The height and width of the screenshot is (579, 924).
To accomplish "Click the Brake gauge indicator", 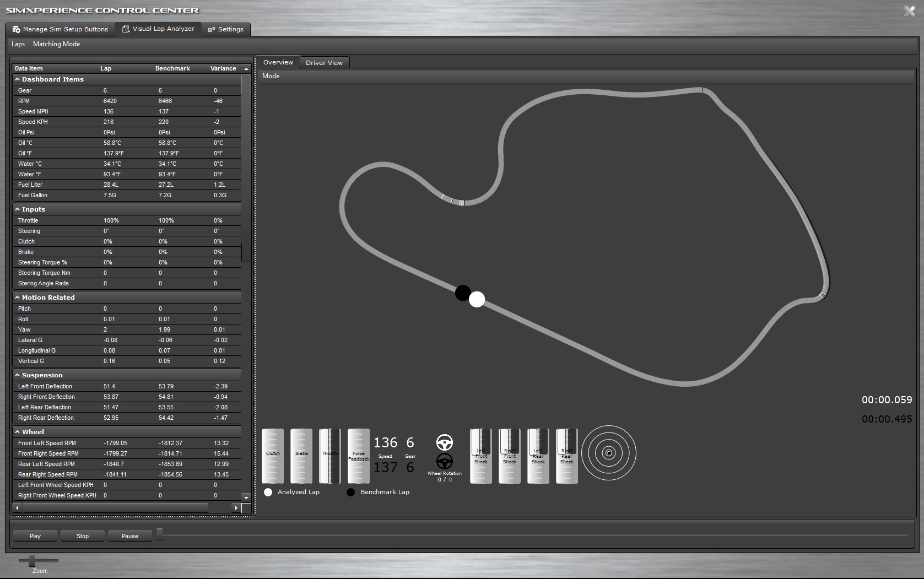I will pos(301,456).
